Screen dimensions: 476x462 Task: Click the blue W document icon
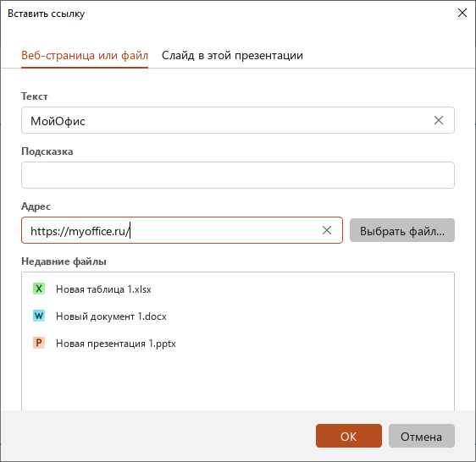[39, 316]
